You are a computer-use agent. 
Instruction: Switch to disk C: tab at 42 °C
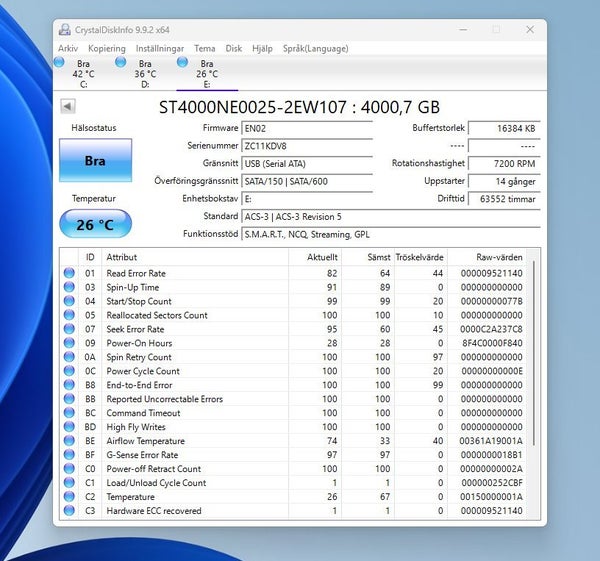[83, 74]
